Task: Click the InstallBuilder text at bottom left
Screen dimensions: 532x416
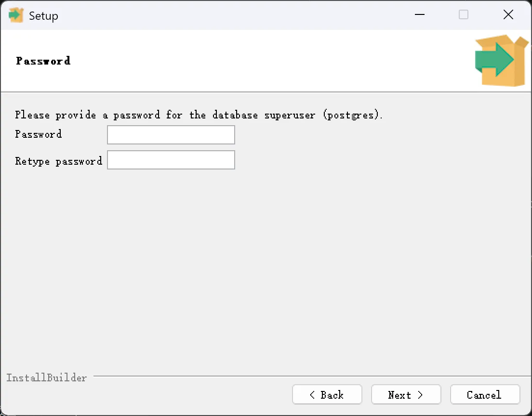Action: 46,377
